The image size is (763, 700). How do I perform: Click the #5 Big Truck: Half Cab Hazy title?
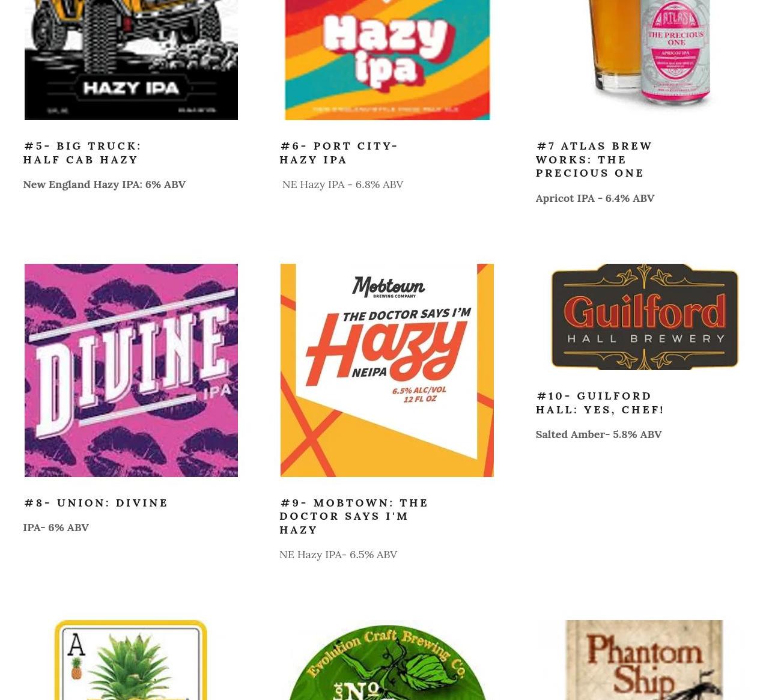point(82,153)
